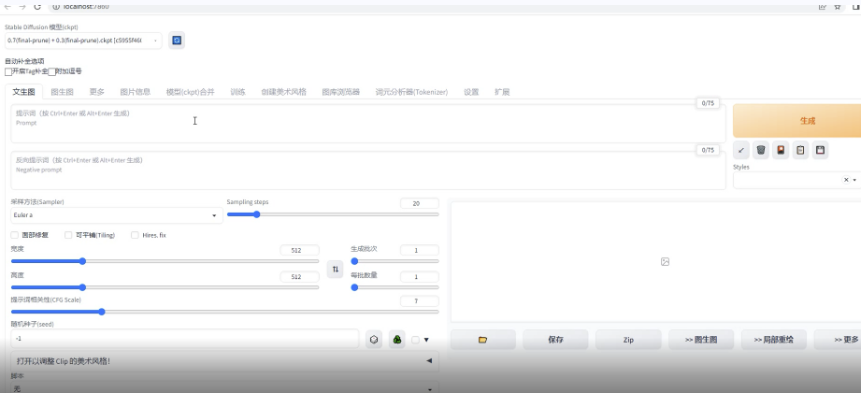Image resolution: width=861 pixels, height=393 pixels.
Task: Reload the page with browser refresh icon
Action: point(37,6)
